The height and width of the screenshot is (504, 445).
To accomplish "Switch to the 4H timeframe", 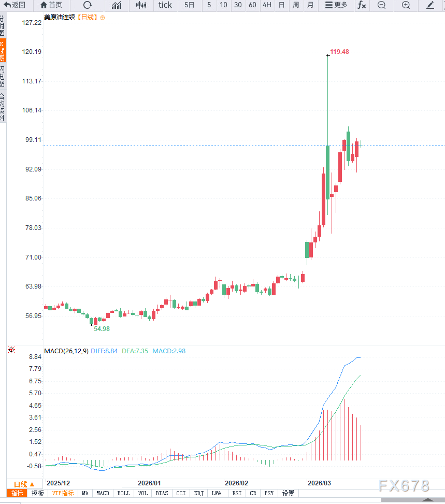I will (266, 5).
